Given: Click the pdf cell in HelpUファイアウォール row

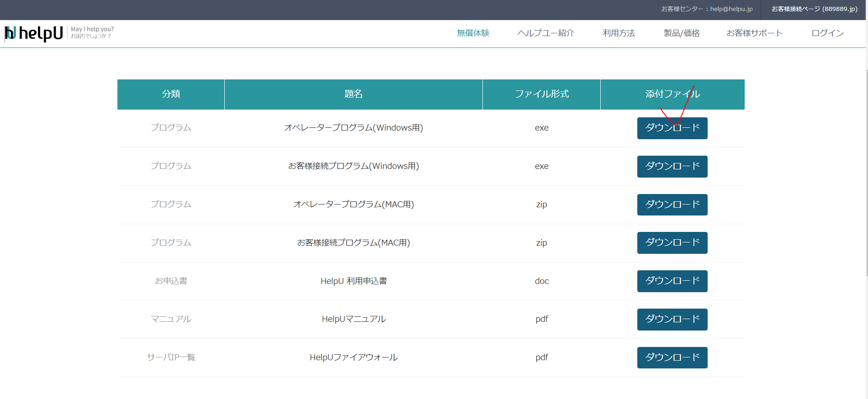Looking at the screenshot, I should point(542,357).
